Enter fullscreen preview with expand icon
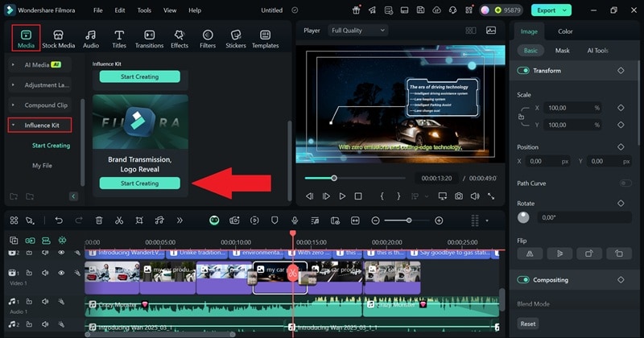The height and width of the screenshot is (338, 644). point(491,196)
